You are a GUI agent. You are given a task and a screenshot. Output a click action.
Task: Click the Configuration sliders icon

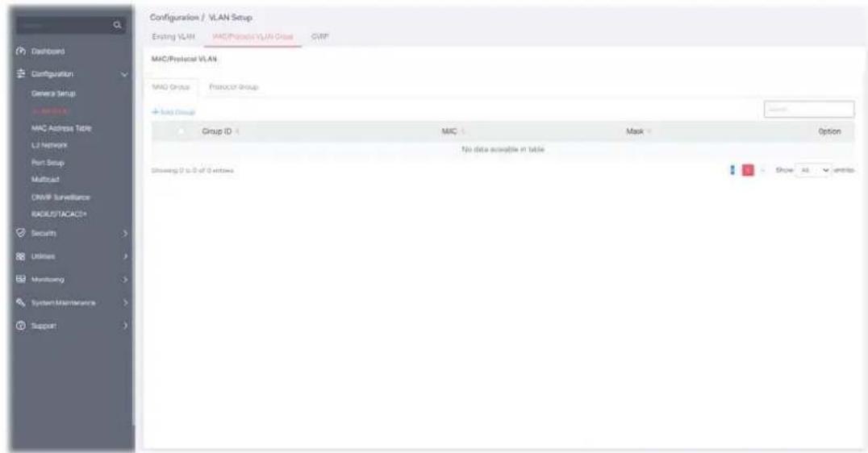point(21,73)
